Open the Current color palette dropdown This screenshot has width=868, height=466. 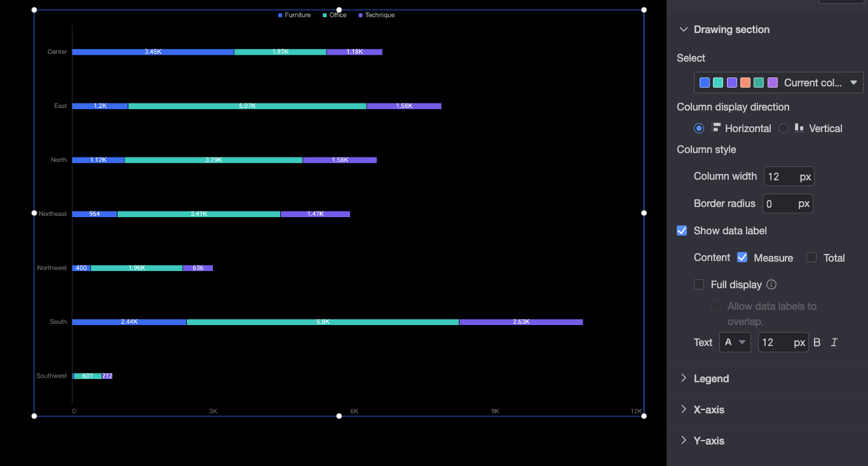(x=778, y=83)
